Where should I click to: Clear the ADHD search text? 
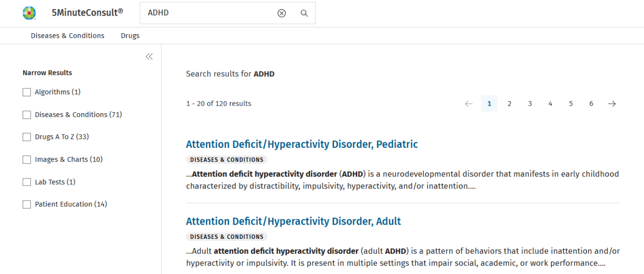[x=282, y=13]
